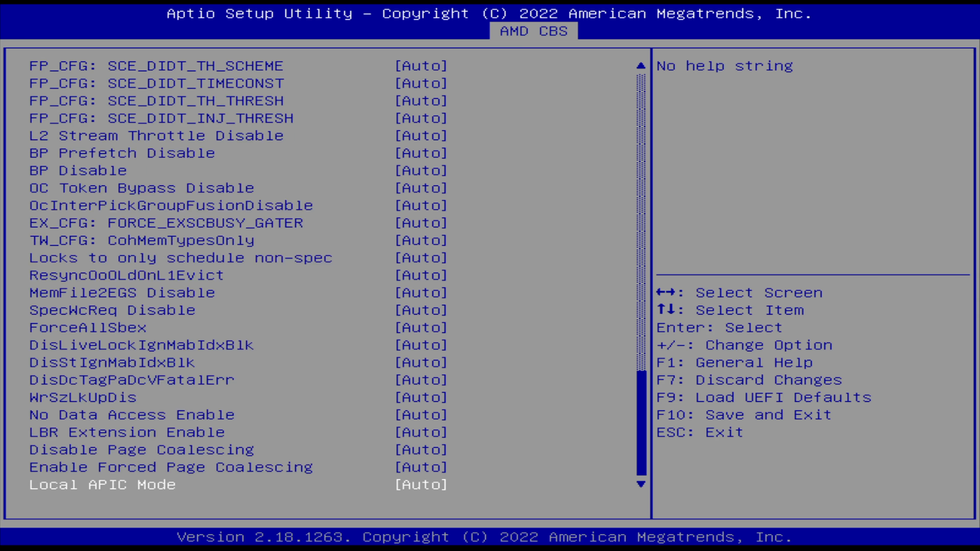This screenshot has width=980, height=551.
Task: Open the Auto value for BP Disable
Action: [x=421, y=171]
